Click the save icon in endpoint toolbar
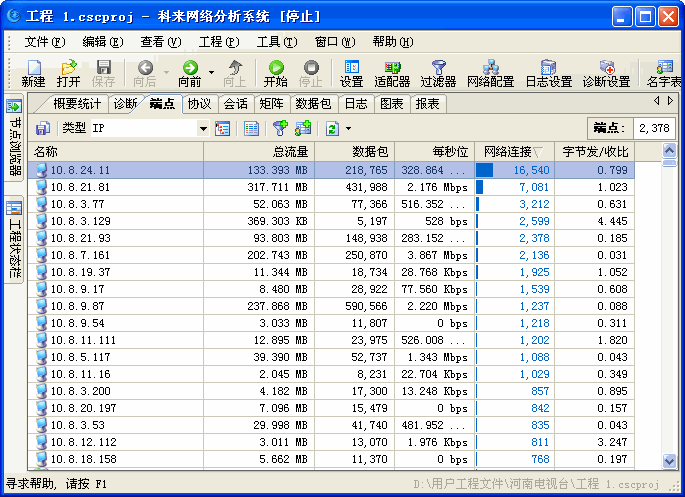685x497 pixels. pos(43,128)
